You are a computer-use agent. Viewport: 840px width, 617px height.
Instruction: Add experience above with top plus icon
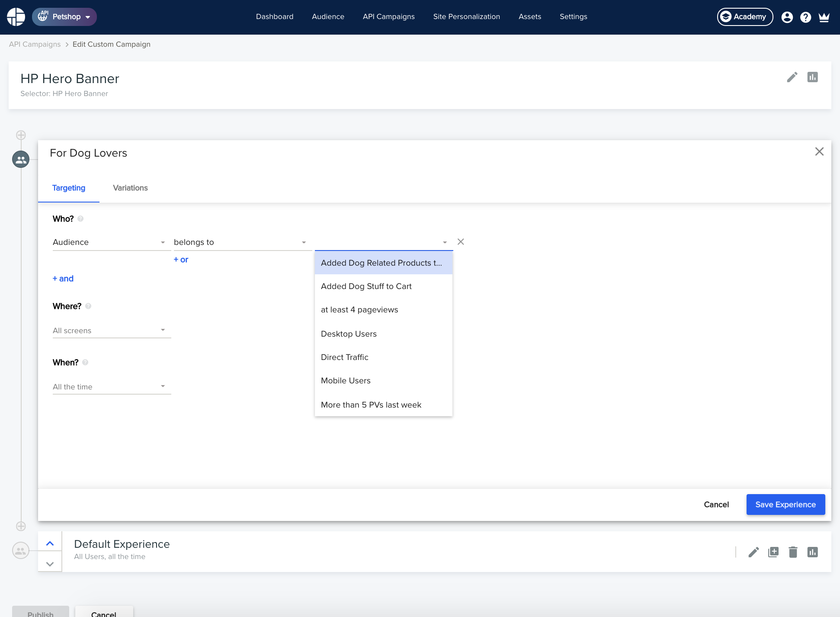(x=21, y=135)
